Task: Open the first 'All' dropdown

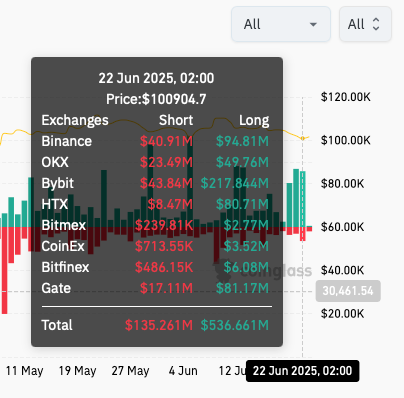Action: coord(281,24)
